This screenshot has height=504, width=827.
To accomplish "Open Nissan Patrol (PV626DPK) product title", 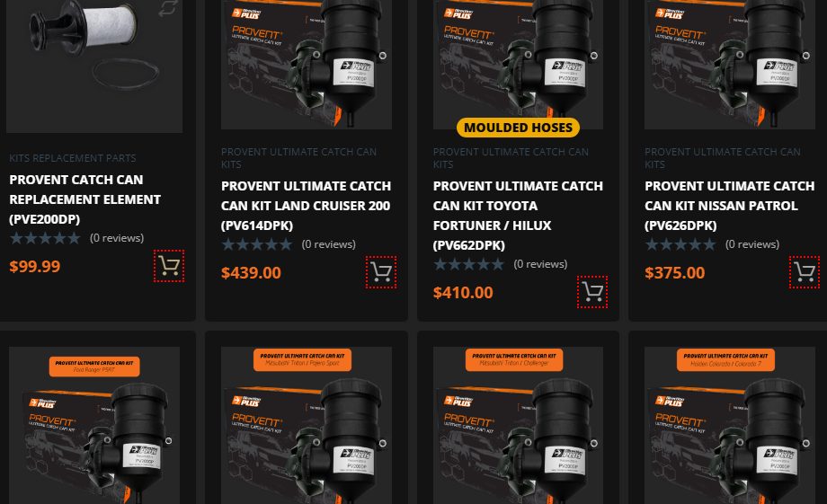I will pos(729,206).
